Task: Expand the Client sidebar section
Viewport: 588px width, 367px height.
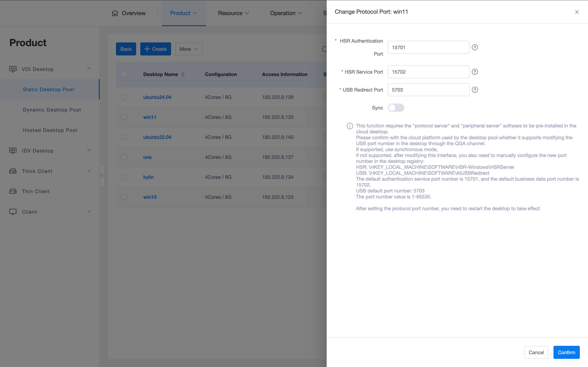Action: coord(89,212)
